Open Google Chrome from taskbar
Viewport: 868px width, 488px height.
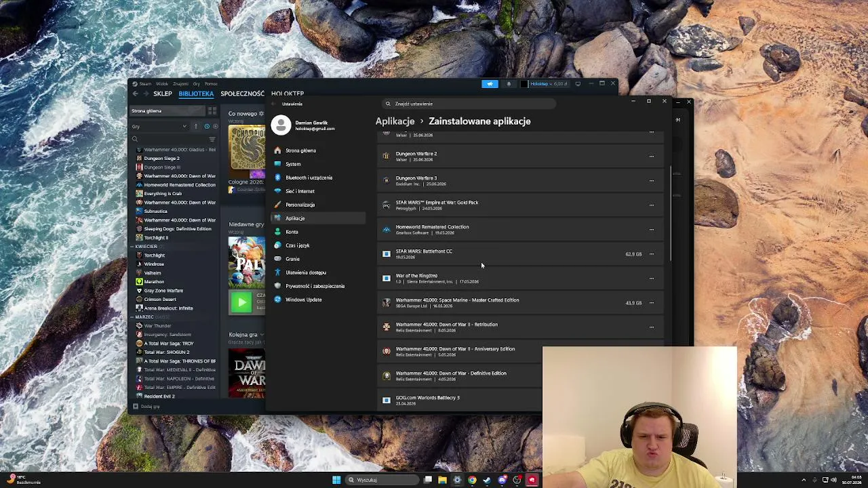(472, 480)
